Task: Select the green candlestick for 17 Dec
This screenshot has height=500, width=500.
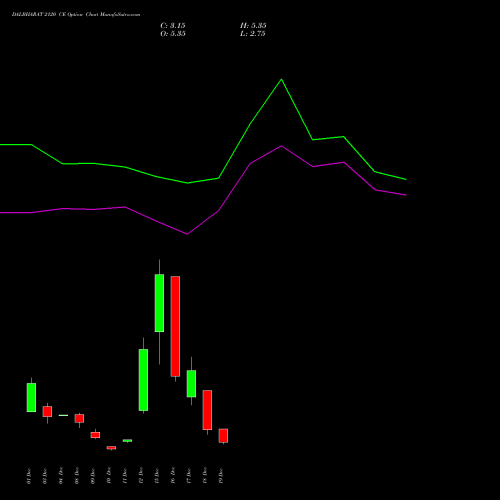Action: [x=191, y=383]
